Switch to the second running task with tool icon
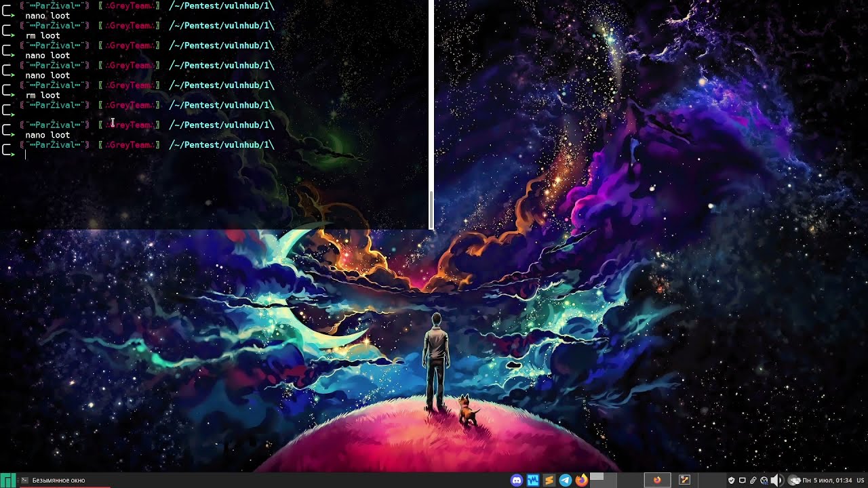868x488 pixels. (685, 481)
